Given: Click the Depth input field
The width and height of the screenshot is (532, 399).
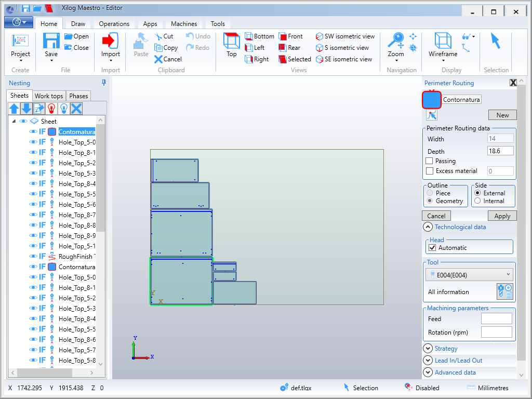Looking at the screenshot, I should [500, 151].
